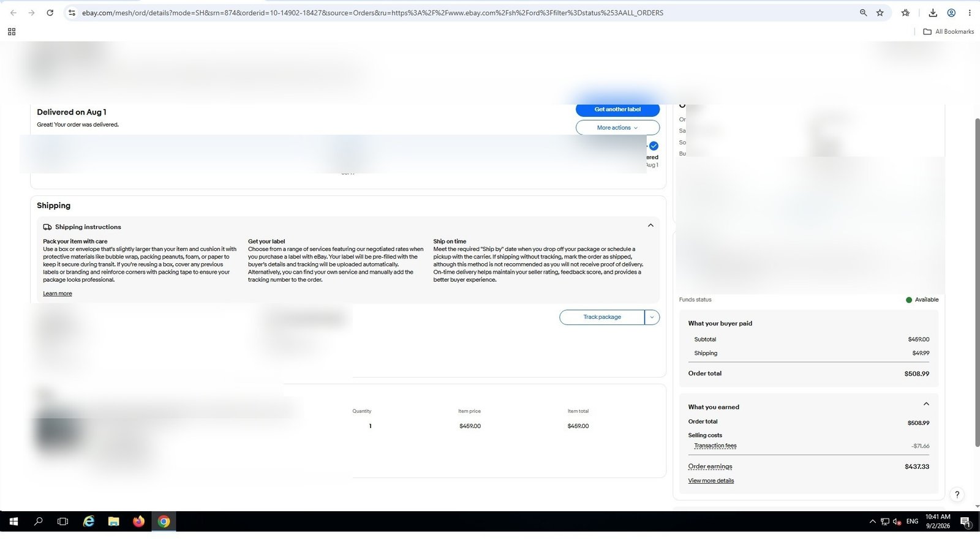Click the ENG language indicator
This screenshot has height=551, width=980.
[x=912, y=522]
